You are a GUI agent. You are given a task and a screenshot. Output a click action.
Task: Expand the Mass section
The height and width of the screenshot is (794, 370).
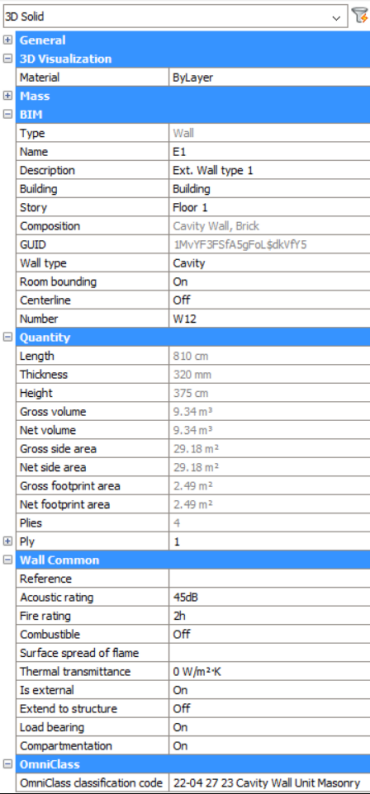(x=8, y=96)
